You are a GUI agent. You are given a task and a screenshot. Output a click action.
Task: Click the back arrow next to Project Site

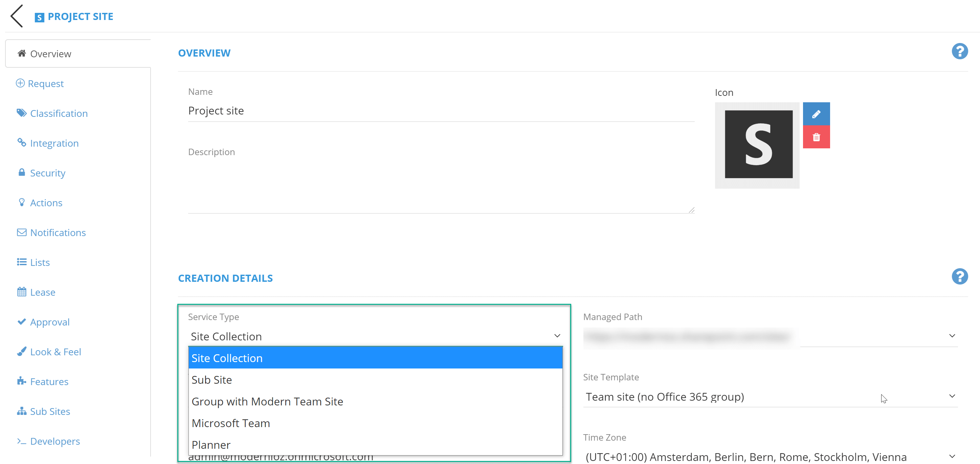click(16, 16)
